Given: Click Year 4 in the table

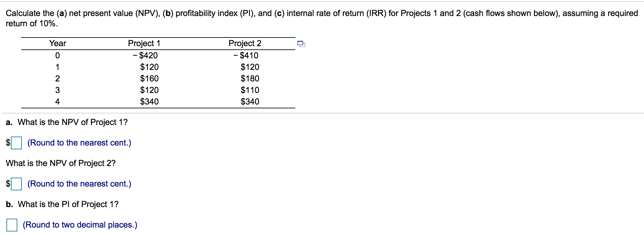Looking at the screenshot, I should pos(58,101).
